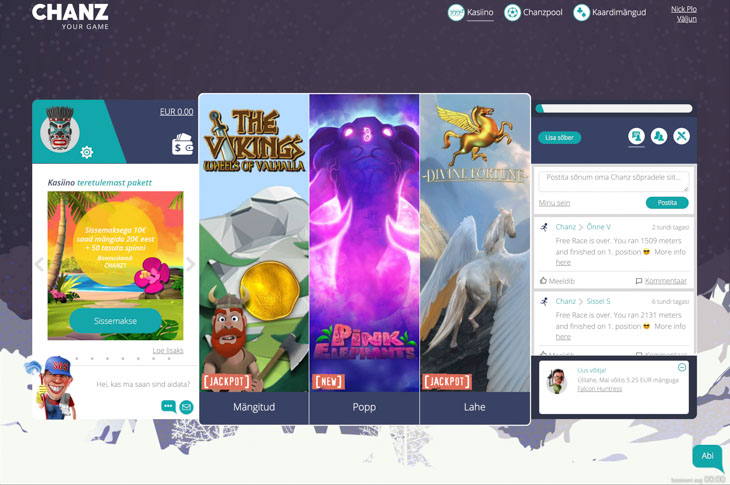Open live chat bubble icon

pyautogui.click(x=169, y=406)
